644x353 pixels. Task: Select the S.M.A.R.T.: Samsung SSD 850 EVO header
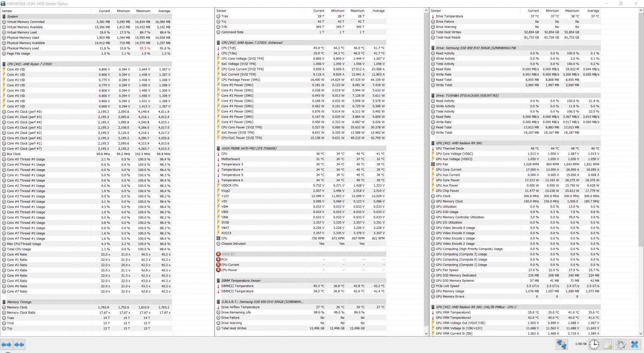301,302
